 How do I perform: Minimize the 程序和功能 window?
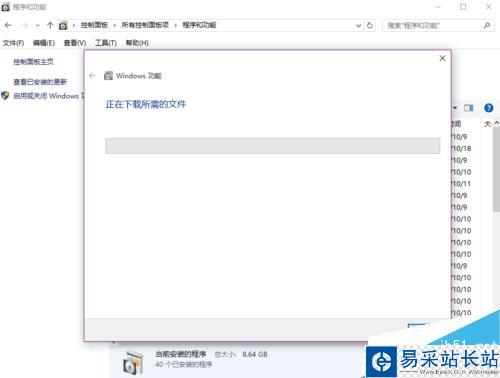(x=438, y=7)
